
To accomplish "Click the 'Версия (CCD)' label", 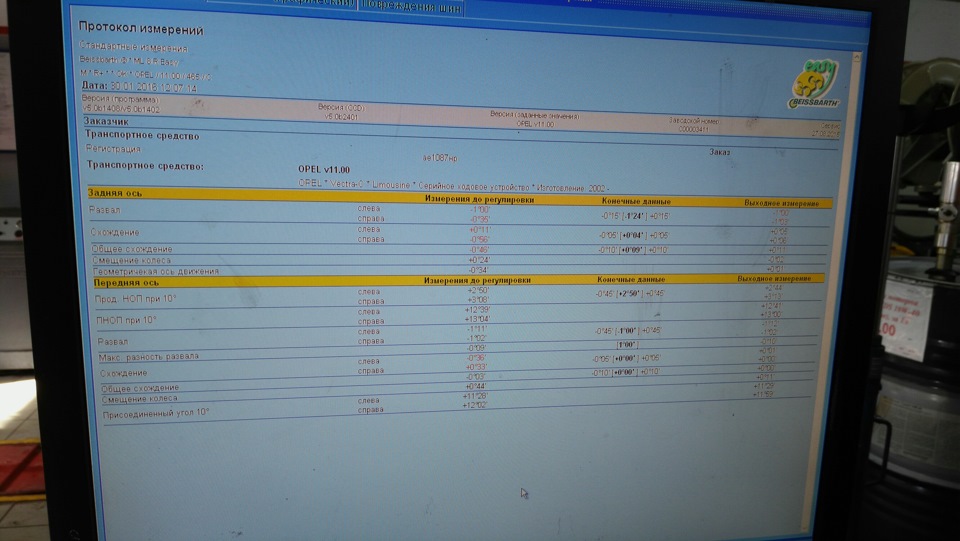I will [341, 107].
